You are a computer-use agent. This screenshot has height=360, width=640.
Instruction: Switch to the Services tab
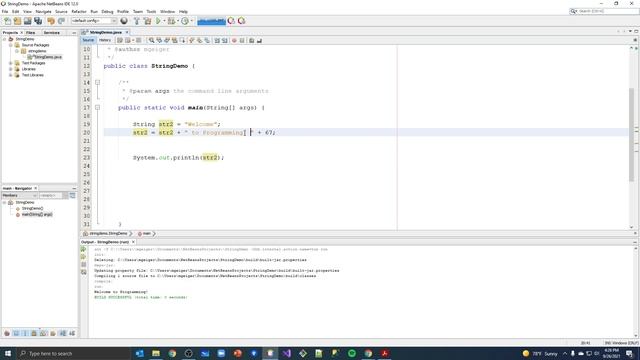click(x=51, y=32)
